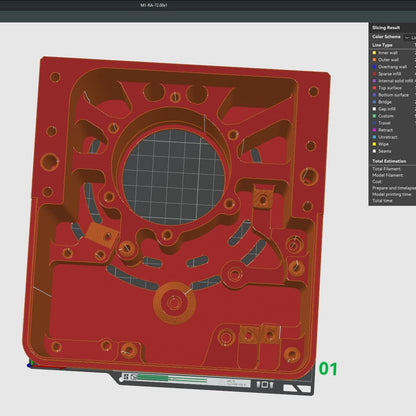Click the Internal solid infill purple swatch
416x416 pixels.
point(374,81)
